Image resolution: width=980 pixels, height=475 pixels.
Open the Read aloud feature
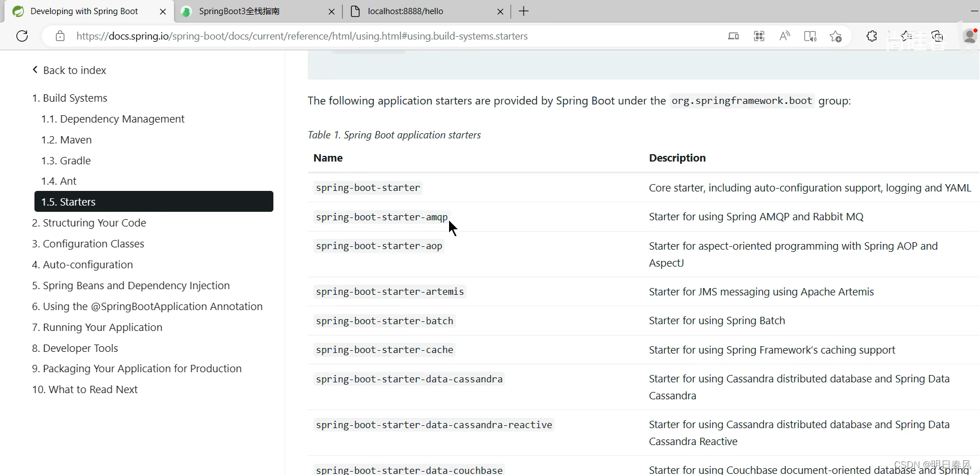pos(785,36)
